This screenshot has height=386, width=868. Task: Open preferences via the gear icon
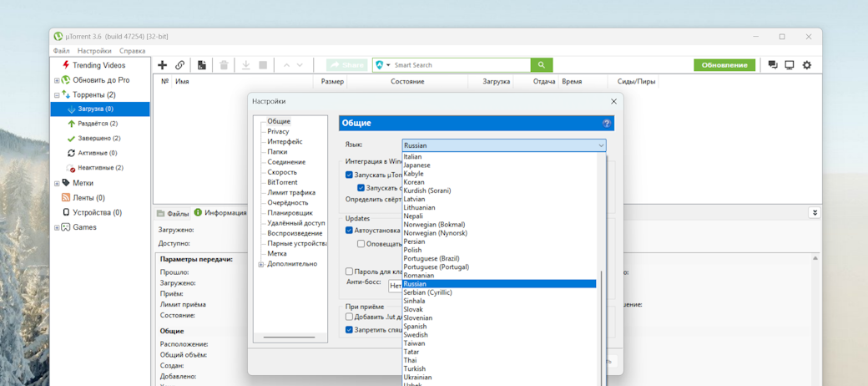807,65
